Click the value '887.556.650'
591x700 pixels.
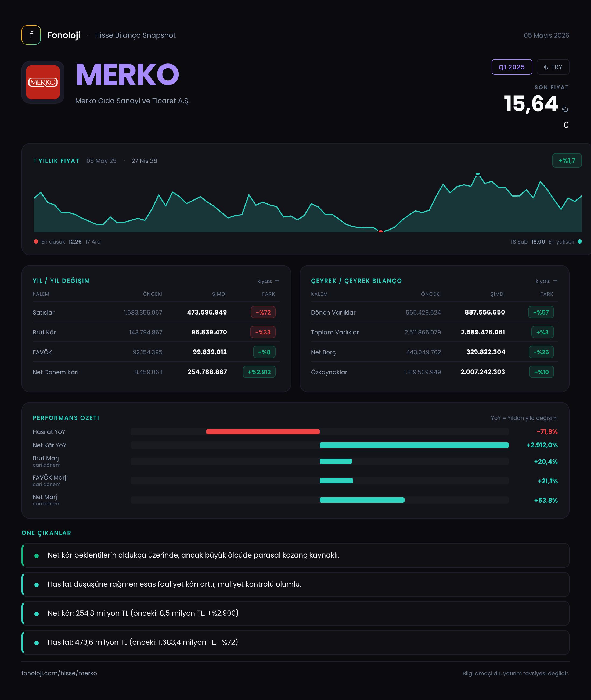[485, 312]
